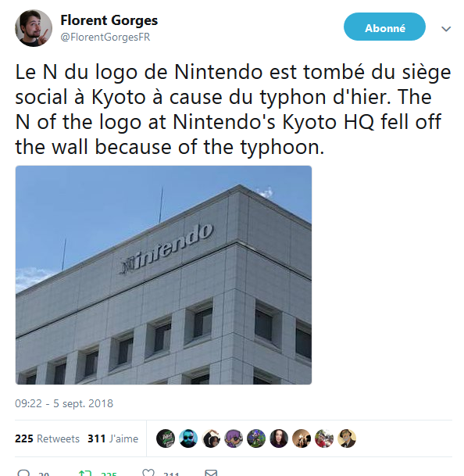Open the person in red shirt avatar
This screenshot has height=476, width=464.
[324, 438]
